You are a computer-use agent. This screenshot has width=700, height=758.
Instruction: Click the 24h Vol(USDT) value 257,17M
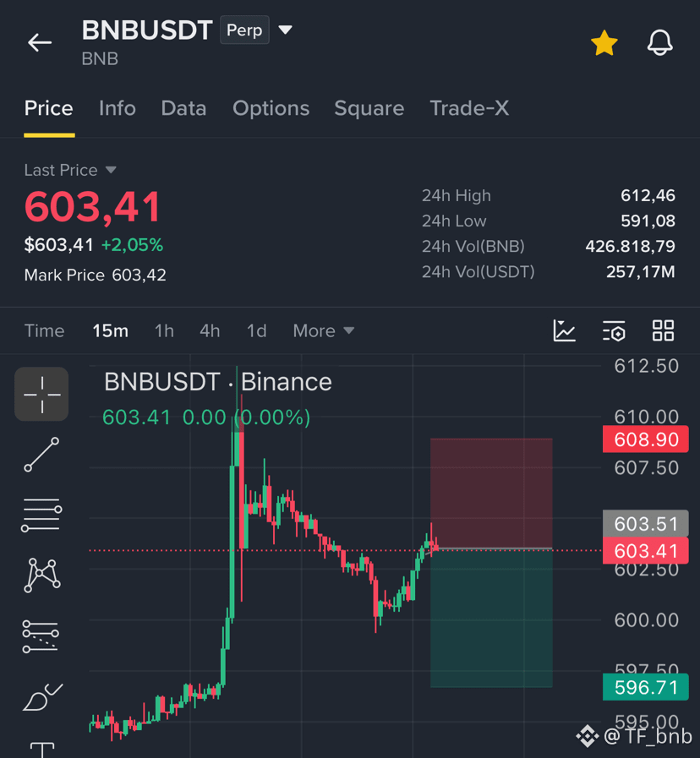(x=641, y=272)
